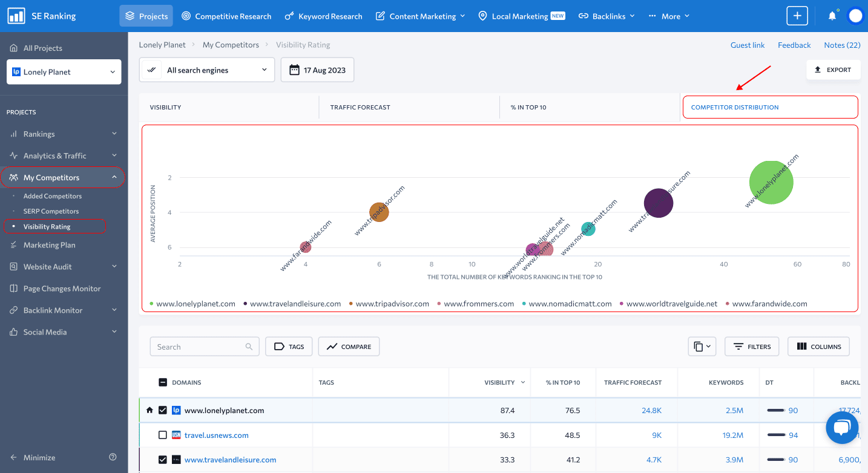Toggle www.lonelyplanet.com in the chart legend
Screen dimensions: 868x473
[x=192, y=304]
